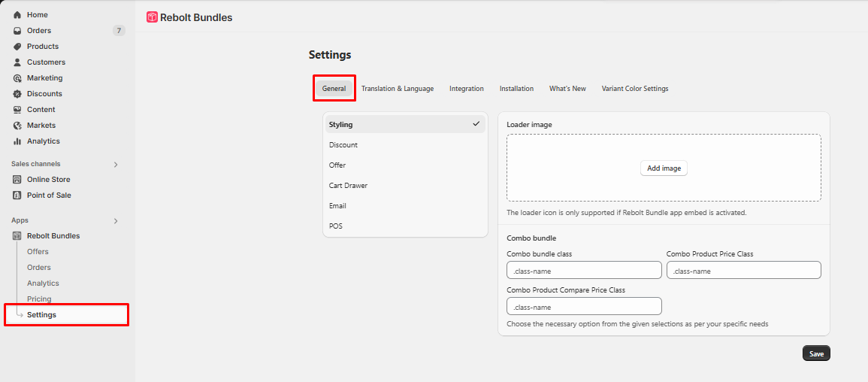Click the Point of Sale bag icon
The height and width of the screenshot is (382, 868).
coord(17,195)
